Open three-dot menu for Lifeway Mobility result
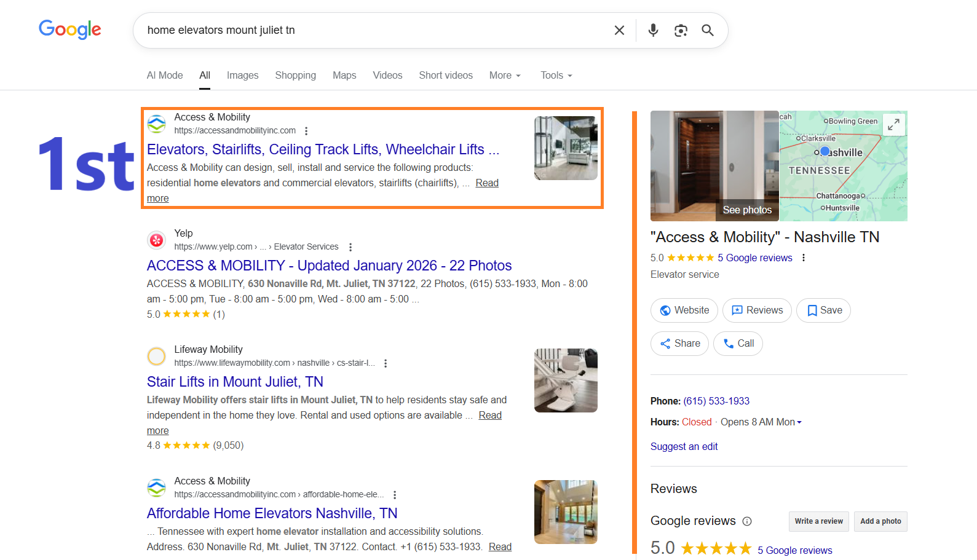Image resolution: width=977 pixels, height=560 pixels. click(x=386, y=363)
